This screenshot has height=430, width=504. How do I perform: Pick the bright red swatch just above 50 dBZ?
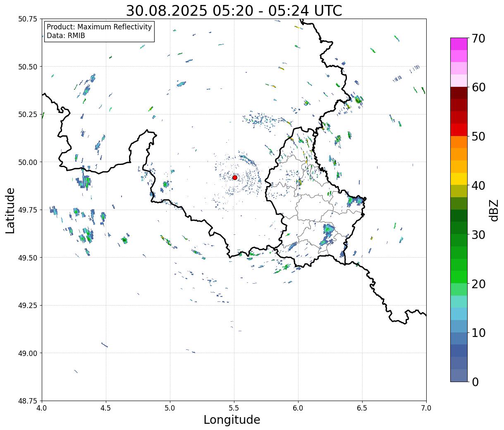click(x=459, y=130)
